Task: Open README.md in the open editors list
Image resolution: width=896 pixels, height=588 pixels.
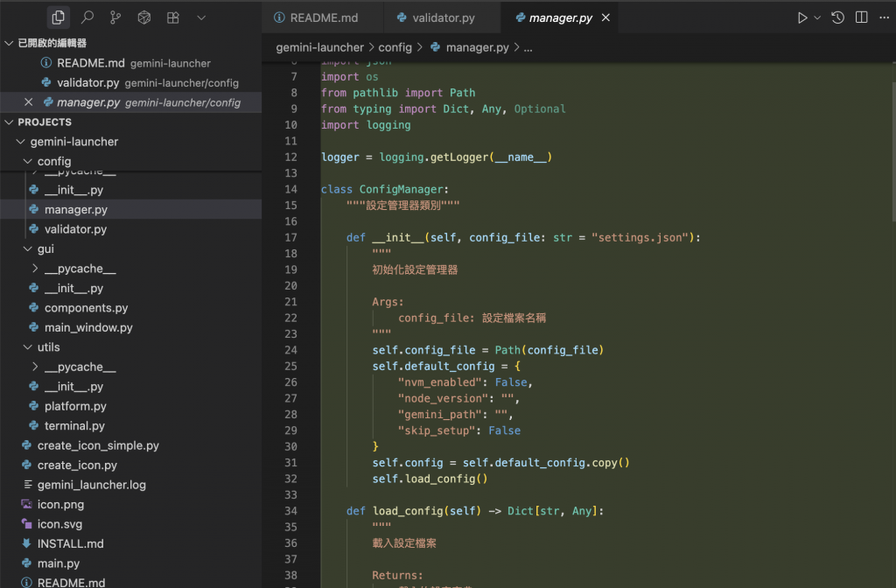Action: [x=131, y=63]
